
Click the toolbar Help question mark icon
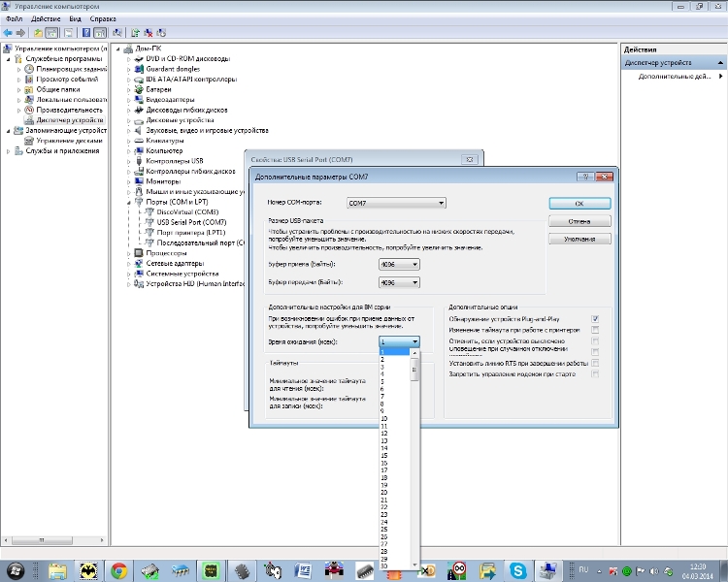click(x=84, y=32)
